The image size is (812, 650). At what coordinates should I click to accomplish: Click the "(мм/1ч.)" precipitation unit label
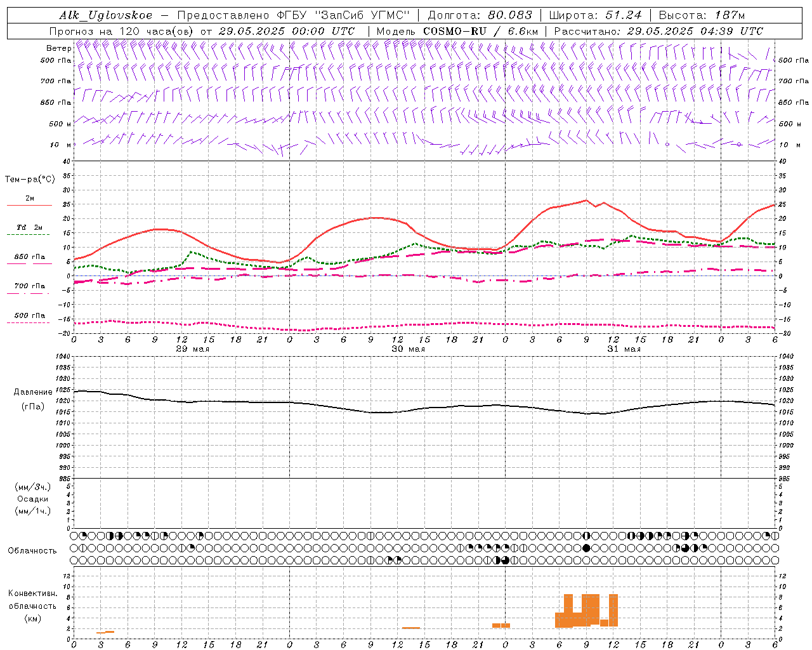[x=33, y=511]
